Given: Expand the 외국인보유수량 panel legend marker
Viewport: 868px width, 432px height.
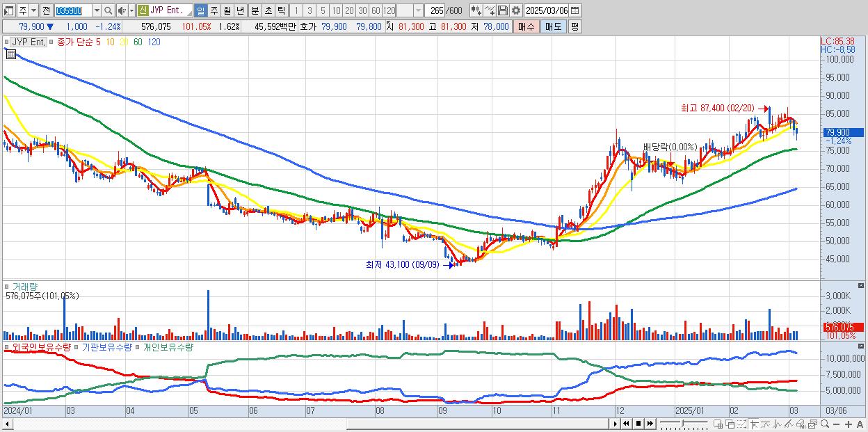Looking at the screenshot, I should [8, 346].
